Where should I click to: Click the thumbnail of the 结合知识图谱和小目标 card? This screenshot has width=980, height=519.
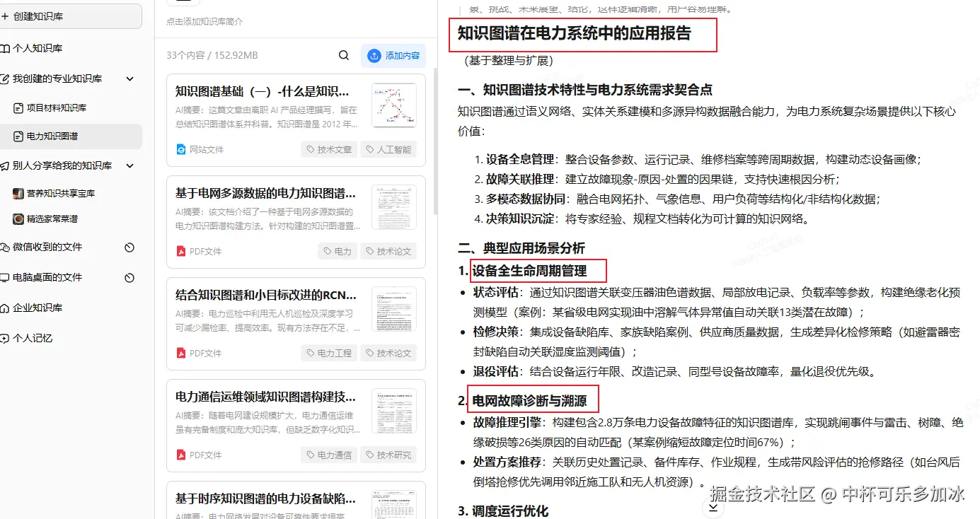[x=394, y=309]
